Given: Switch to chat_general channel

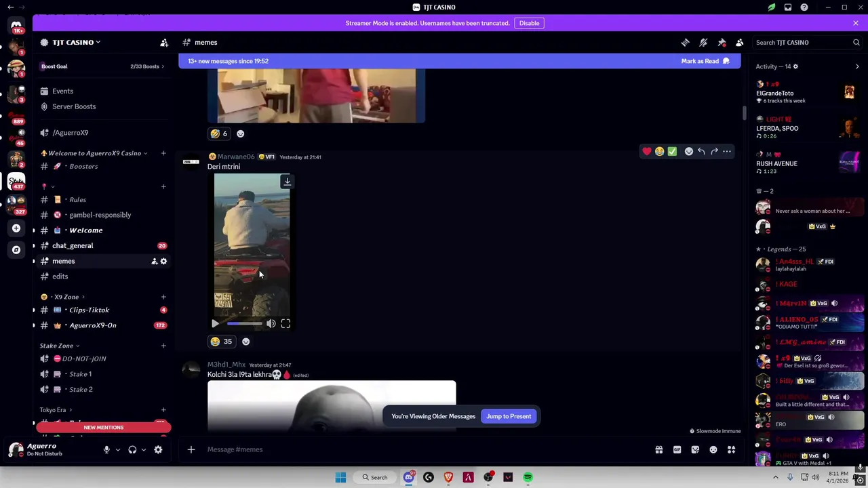Looking at the screenshot, I should [103, 245].
